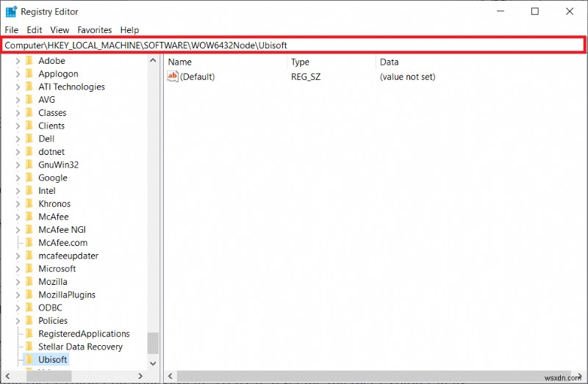This screenshot has width=588, height=384.
Task: Select the GnuWin32 key
Action: pos(59,165)
